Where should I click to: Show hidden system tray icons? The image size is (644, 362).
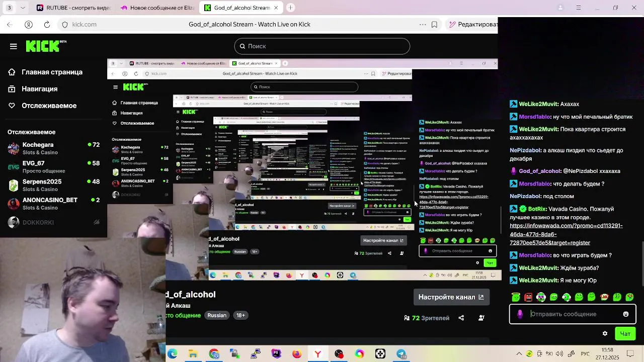(519, 354)
